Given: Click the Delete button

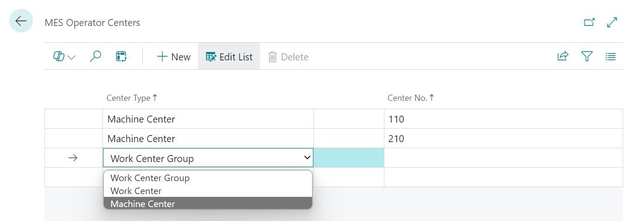Looking at the screenshot, I should (288, 57).
